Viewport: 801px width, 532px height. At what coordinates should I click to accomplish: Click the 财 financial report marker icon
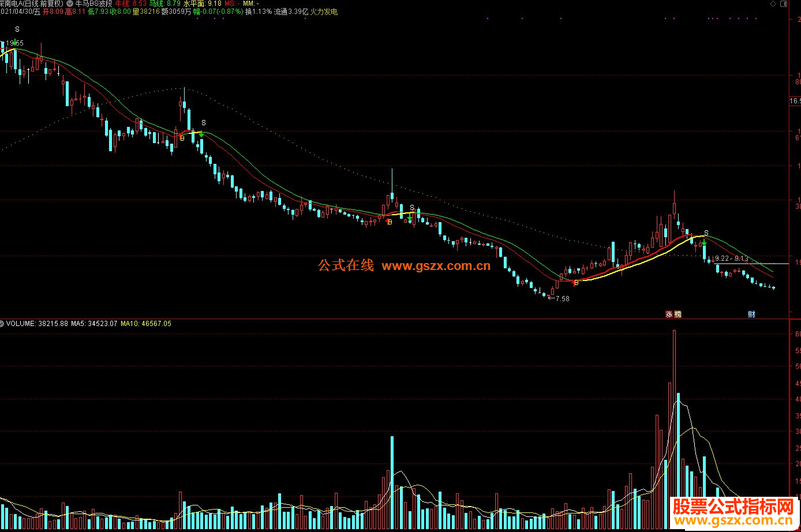click(751, 314)
